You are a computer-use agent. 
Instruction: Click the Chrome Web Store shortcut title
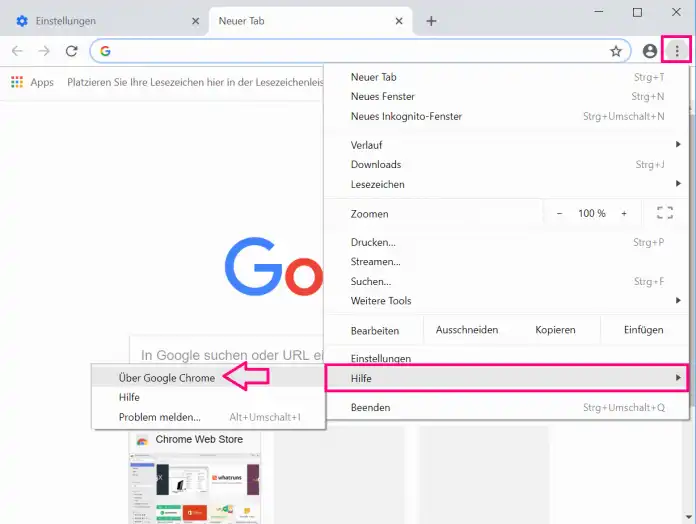coord(199,439)
